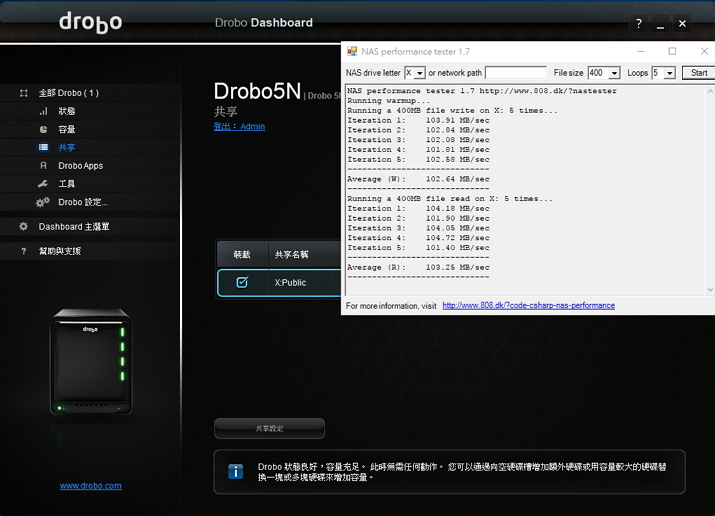Click the Drobo Apps icon
The width and height of the screenshot is (715, 516).
[43, 165]
